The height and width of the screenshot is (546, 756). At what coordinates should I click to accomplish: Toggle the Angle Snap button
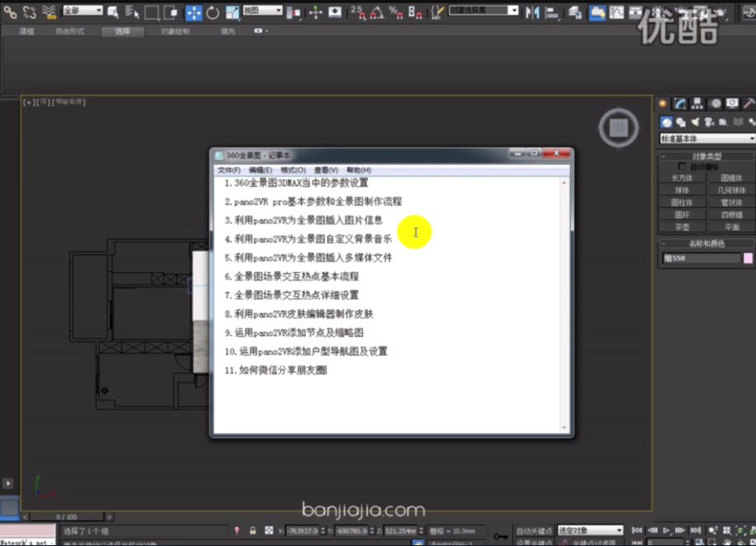coord(377,12)
